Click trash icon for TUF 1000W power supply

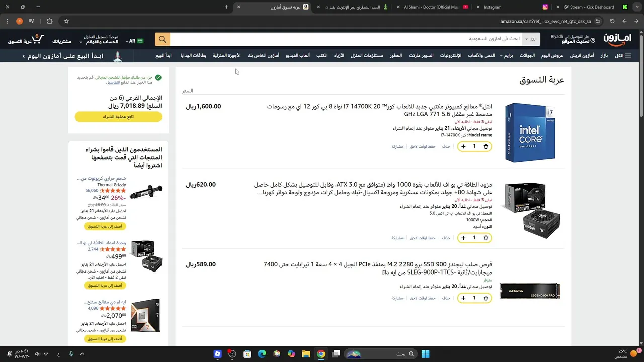tap(486, 238)
